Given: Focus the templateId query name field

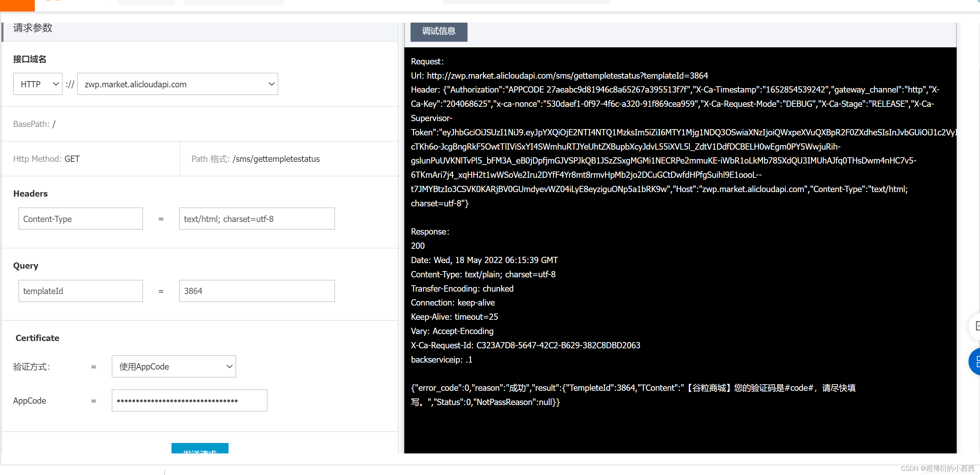Looking at the screenshot, I should tap(80, 291).
